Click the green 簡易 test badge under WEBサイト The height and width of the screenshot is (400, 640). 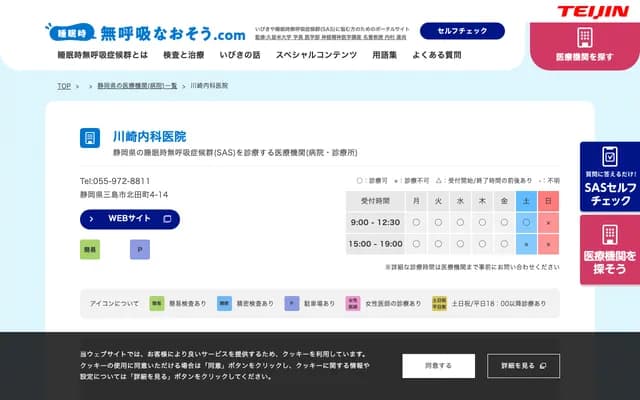90,249
